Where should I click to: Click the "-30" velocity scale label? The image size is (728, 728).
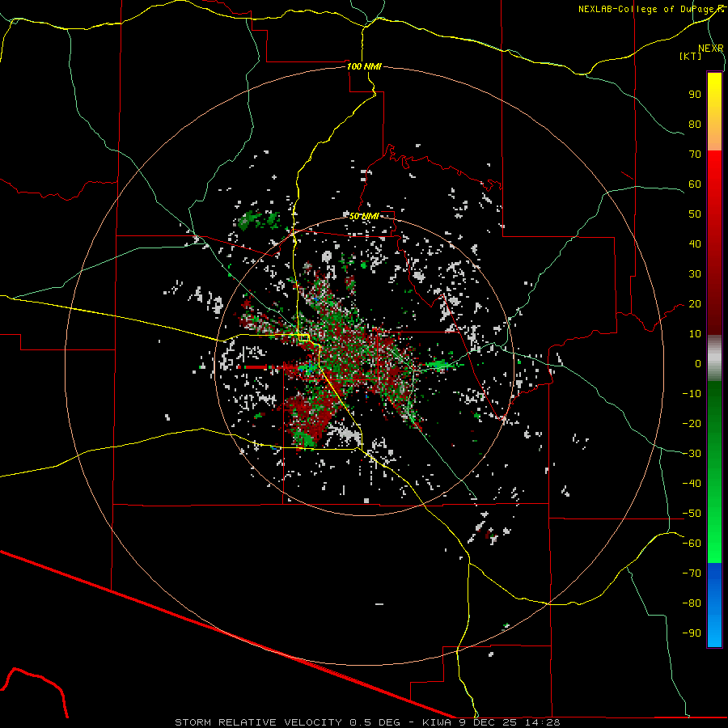692,454
